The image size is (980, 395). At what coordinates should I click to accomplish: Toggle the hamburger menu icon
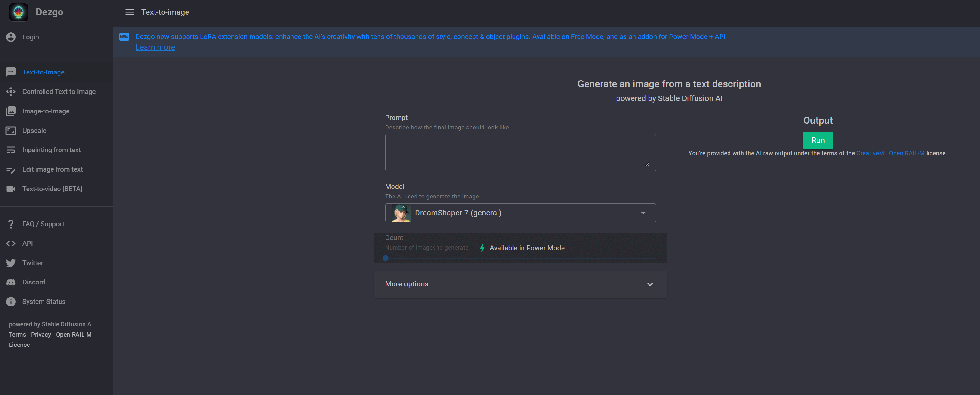130,12
